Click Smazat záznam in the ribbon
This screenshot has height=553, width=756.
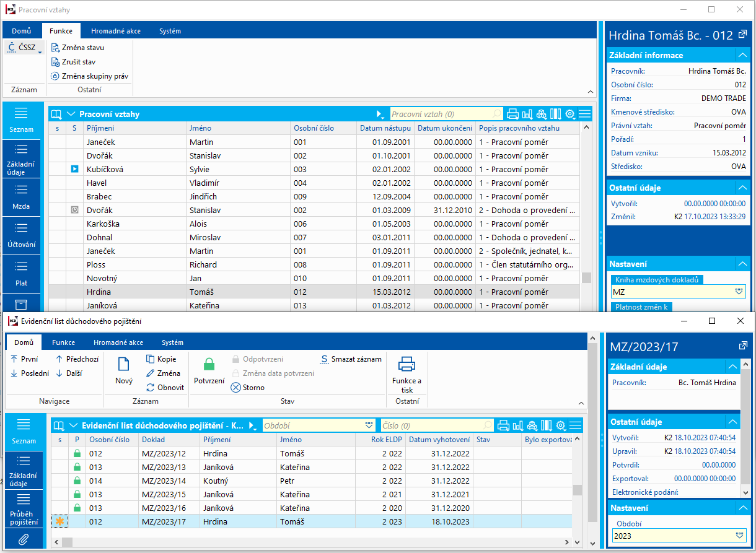[351, 359]
